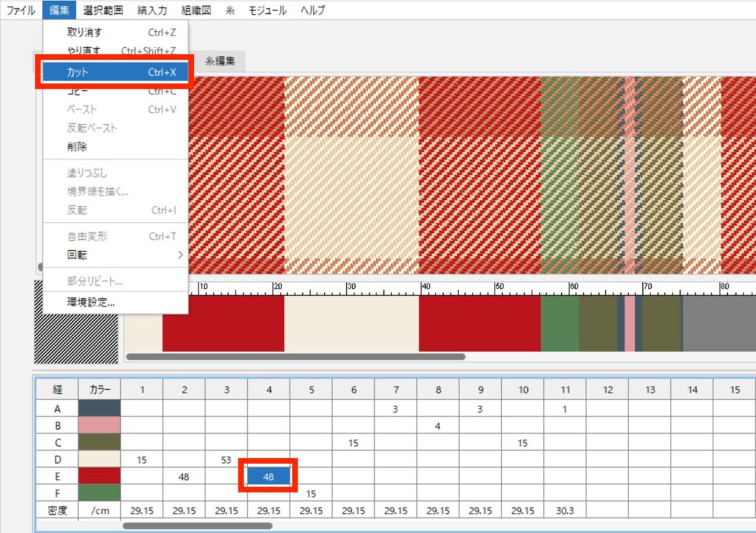
Task: Click horizontal scrollbar under the color stripe bar
Action: point(295,357)
